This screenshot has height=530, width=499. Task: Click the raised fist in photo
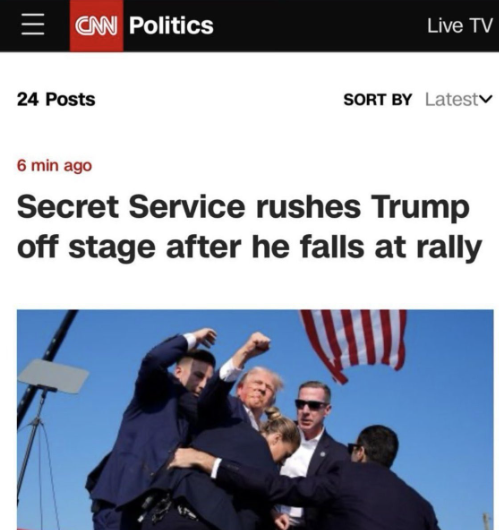point(258,343)
